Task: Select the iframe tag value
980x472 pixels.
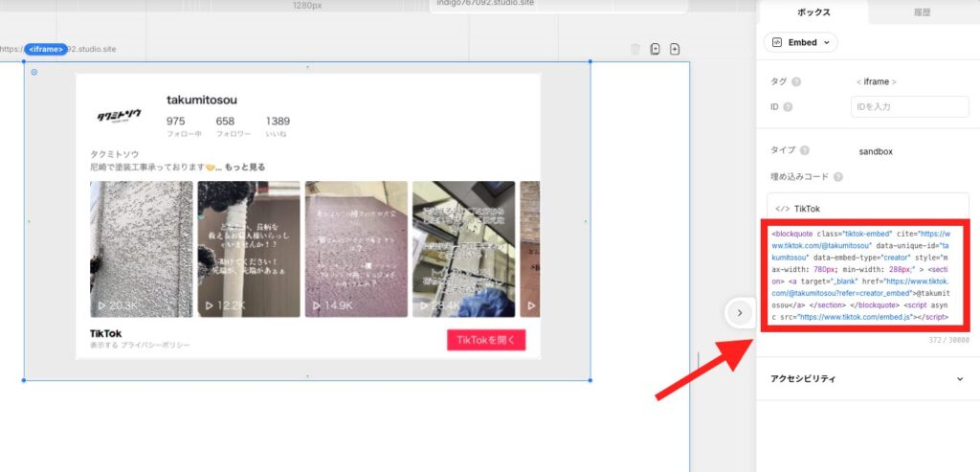Action: tap(876, 82)
